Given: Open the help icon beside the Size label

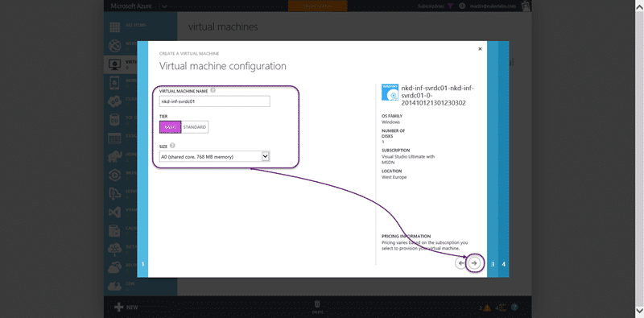Looking at the screenshot, I should point(172,146).
